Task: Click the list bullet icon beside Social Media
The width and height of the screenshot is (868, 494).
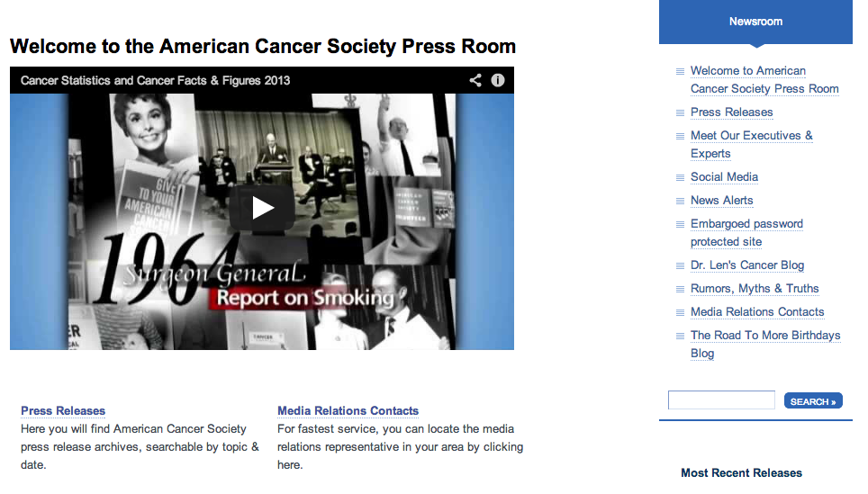Action: [x=680, y=177]
